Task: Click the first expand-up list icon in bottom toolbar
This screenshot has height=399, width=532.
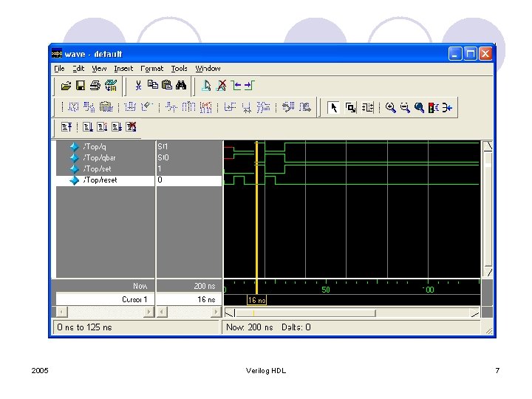Action: tap(66, 127)
